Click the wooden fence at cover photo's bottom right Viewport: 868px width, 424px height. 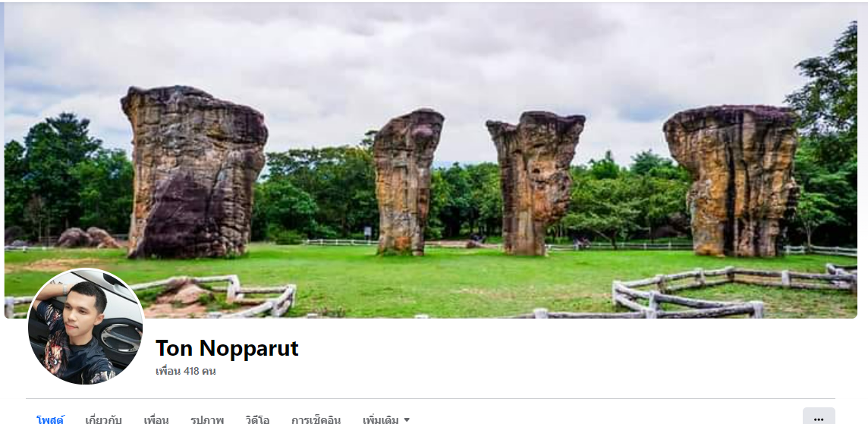731,291
